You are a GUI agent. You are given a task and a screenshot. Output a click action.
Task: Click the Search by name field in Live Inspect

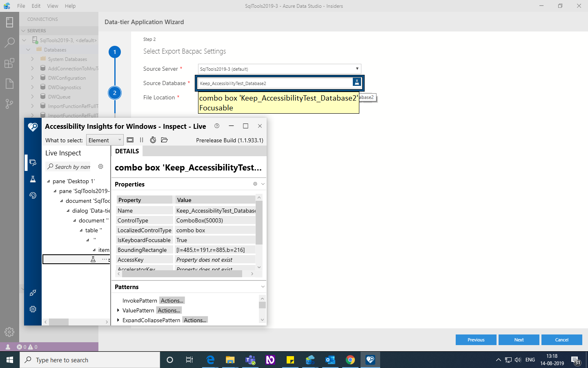69,166
